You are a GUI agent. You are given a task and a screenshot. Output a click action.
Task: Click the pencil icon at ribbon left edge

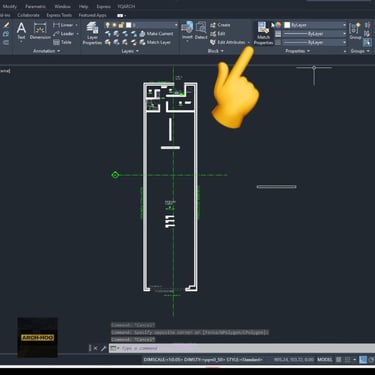6,25
